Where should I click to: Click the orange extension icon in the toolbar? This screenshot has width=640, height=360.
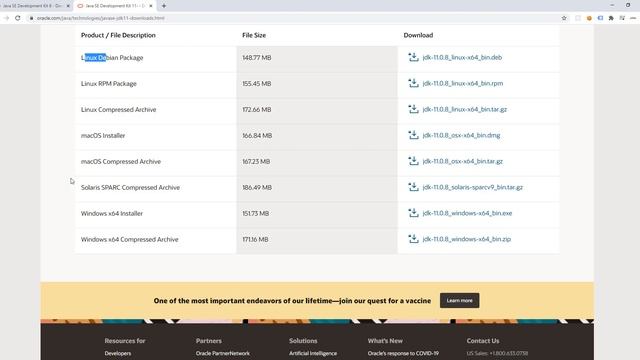(x=589, y=18)
